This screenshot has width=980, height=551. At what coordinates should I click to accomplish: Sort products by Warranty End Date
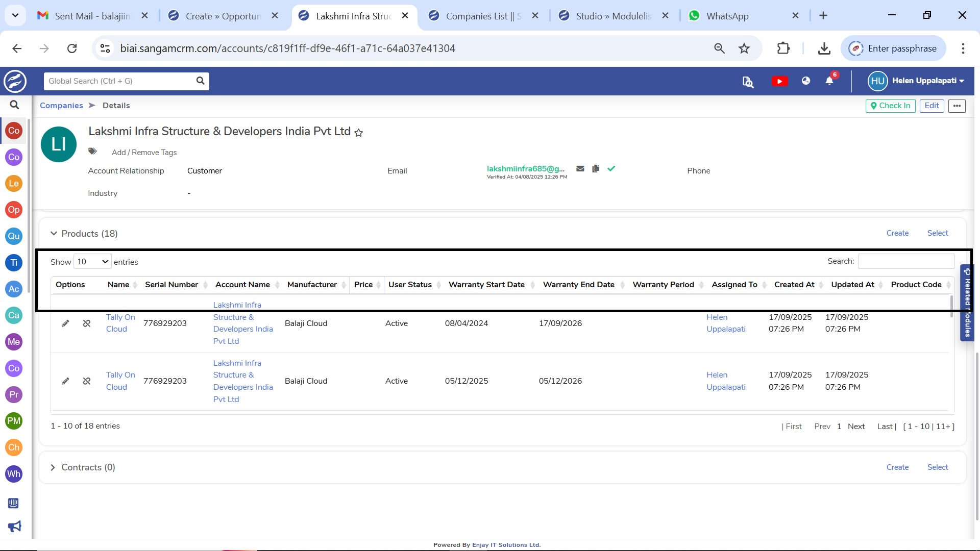(x=578, y=285)
